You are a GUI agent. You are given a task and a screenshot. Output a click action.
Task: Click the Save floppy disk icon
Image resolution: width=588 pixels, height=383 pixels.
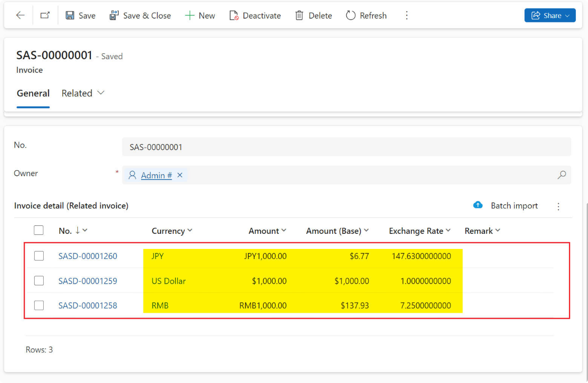point(70,16)
